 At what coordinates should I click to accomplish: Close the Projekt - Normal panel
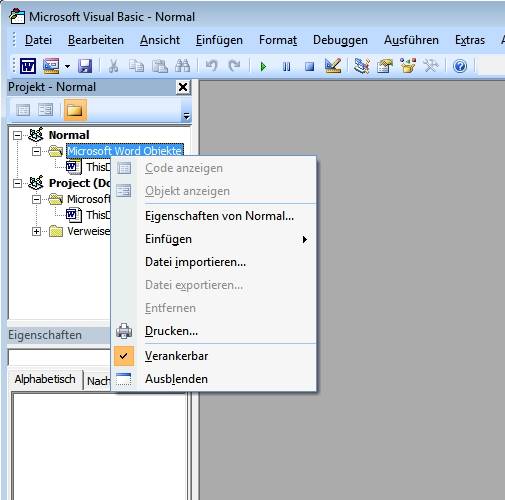(183, 87)
